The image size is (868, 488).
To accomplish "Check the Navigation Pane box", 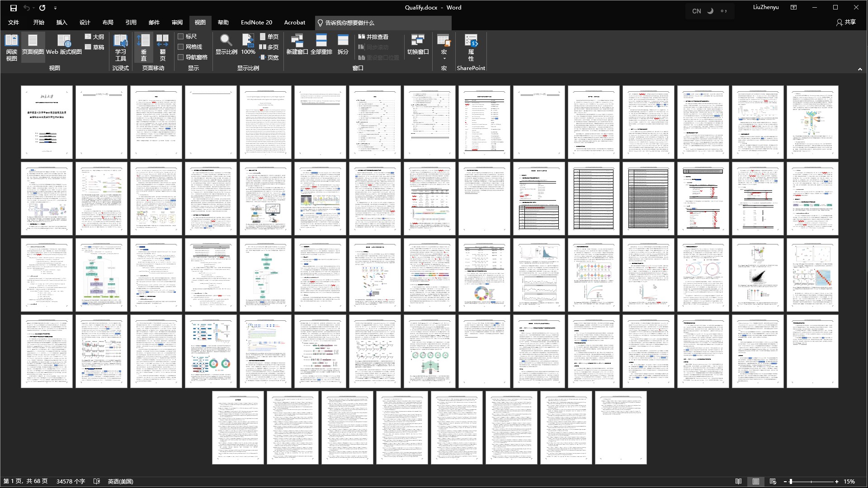I will (x=181, y=57).
